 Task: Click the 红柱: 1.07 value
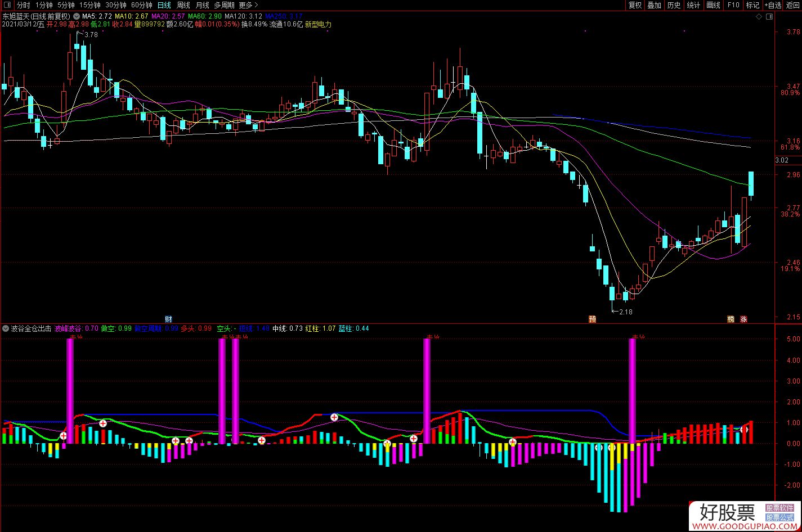(x=321, y=328)
